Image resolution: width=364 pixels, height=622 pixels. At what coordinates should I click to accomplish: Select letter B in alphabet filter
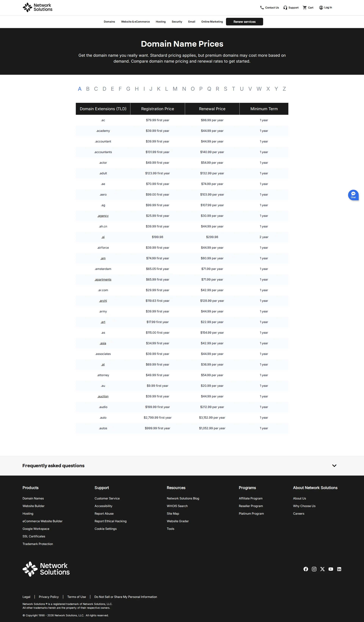point(88,89)
